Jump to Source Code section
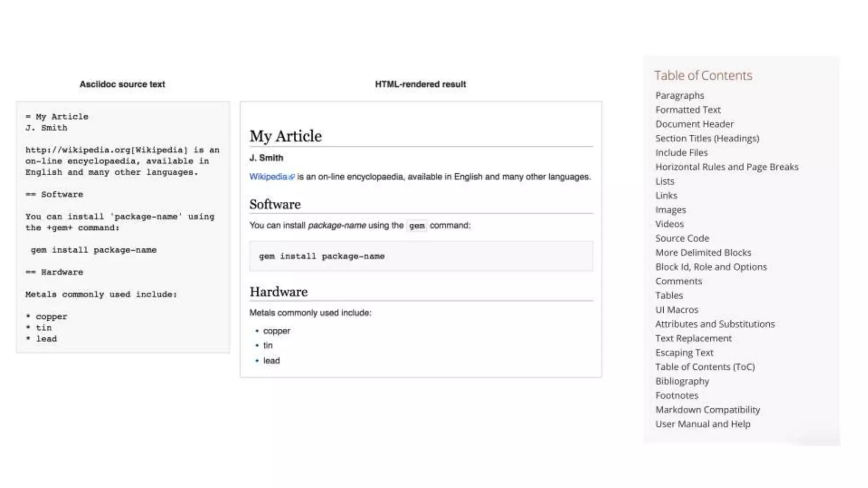This screenshot has height=488, width=868. (682, 238)
